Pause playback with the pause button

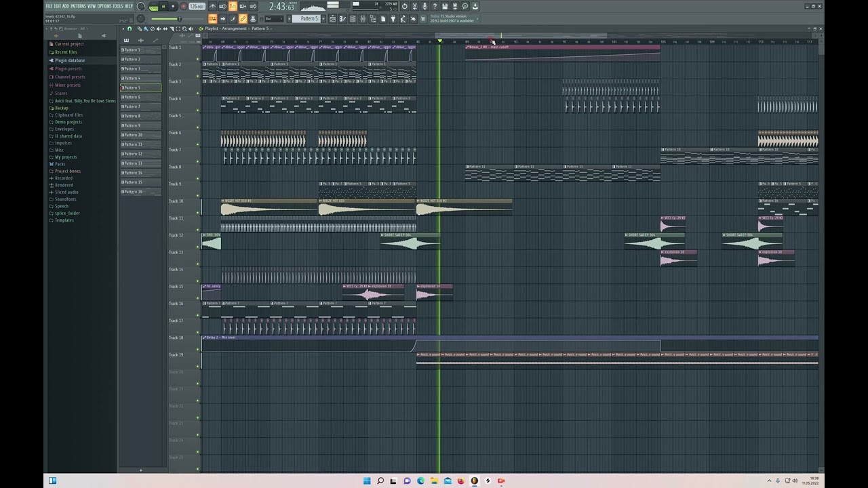(163, 6)
